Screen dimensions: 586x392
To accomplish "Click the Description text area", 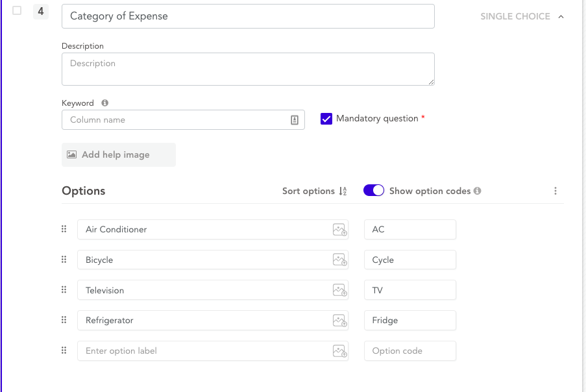I will click(x=247, y=69).
